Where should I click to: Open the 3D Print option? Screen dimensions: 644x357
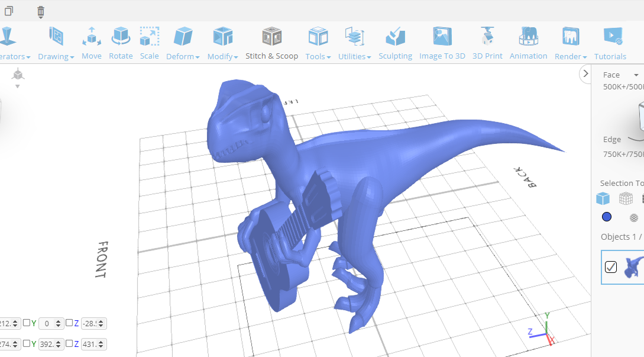point(487,44)
